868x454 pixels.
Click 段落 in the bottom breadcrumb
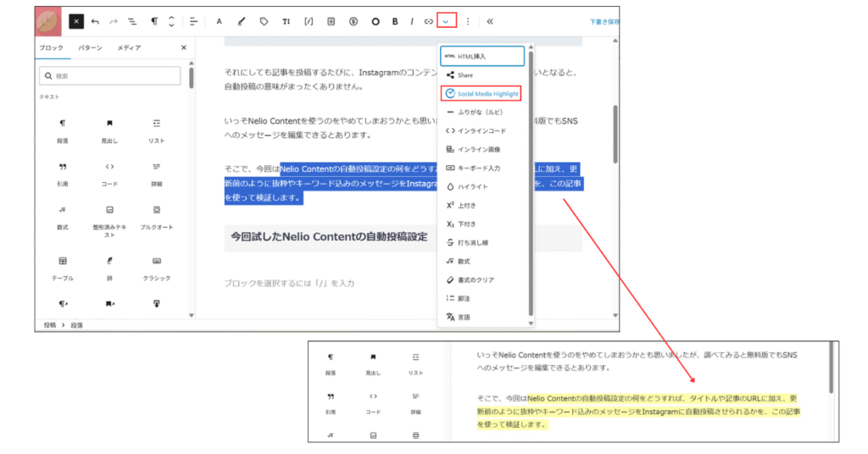pos(76,325)
